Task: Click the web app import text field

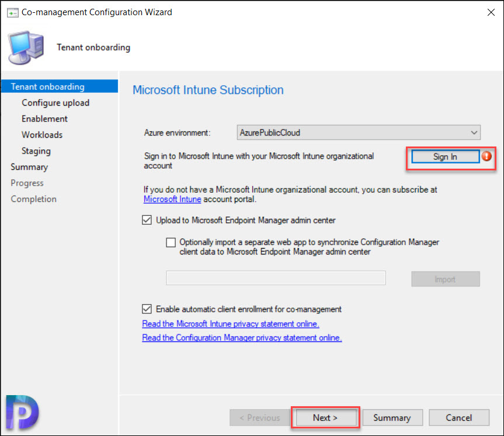Action: click(x=276, y=278)
